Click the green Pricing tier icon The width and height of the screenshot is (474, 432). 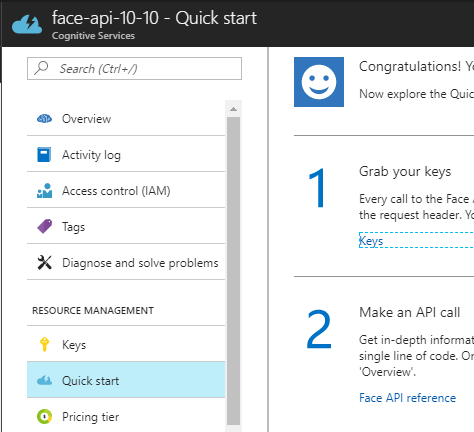pyautogui.click(x=44, y=416)
